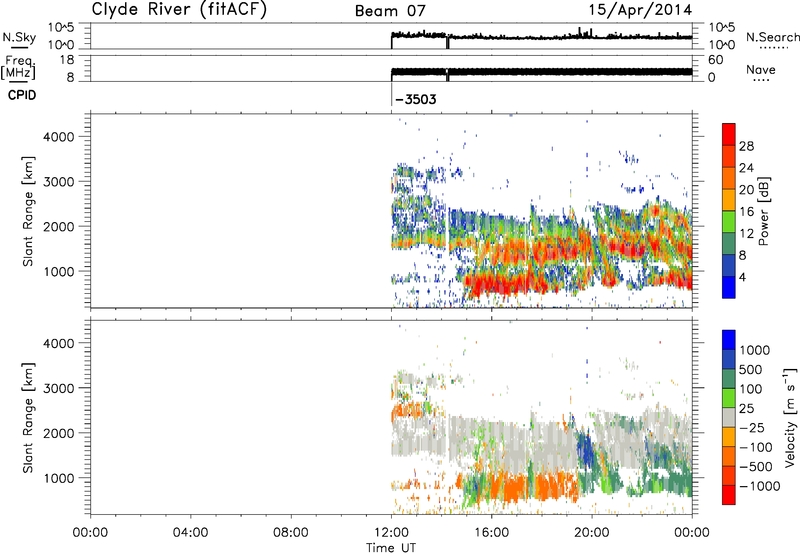The height and width of the screenshot is (554, 800).
Task: Click the orange segment between 20 and 24 dB
Action: (x=729, y=179)
